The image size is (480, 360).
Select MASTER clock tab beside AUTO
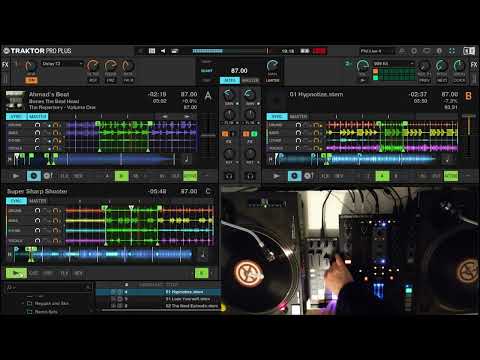point(250,80)
